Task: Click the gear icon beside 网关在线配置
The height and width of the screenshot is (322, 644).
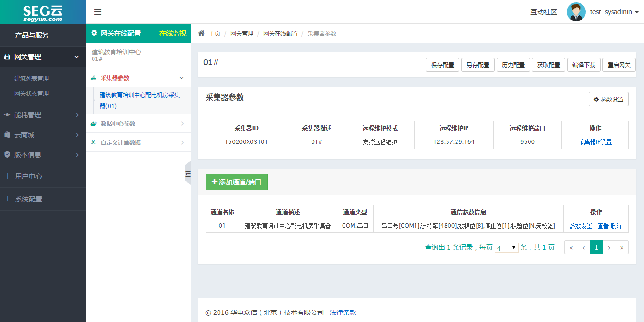Action: [x=93, y=33]
